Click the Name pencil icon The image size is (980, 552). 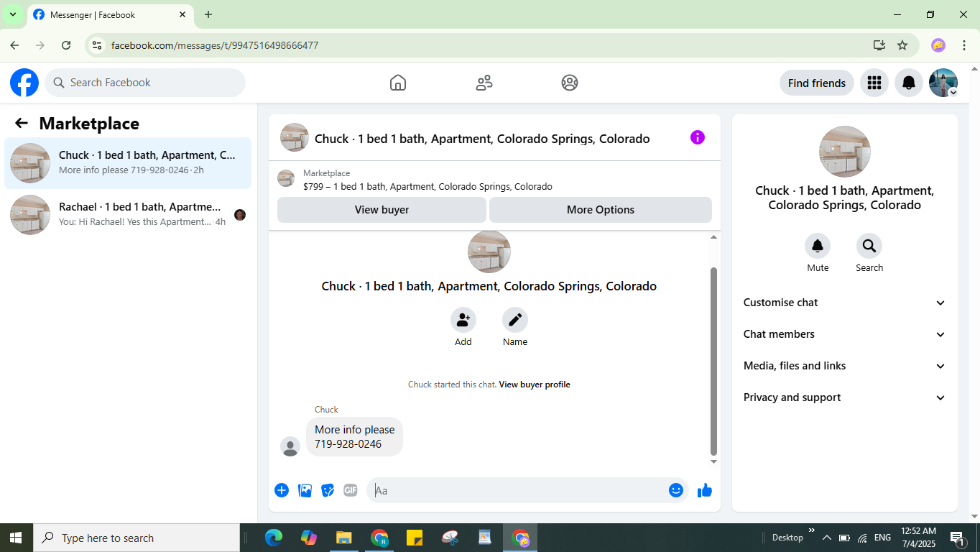point(515,320)
